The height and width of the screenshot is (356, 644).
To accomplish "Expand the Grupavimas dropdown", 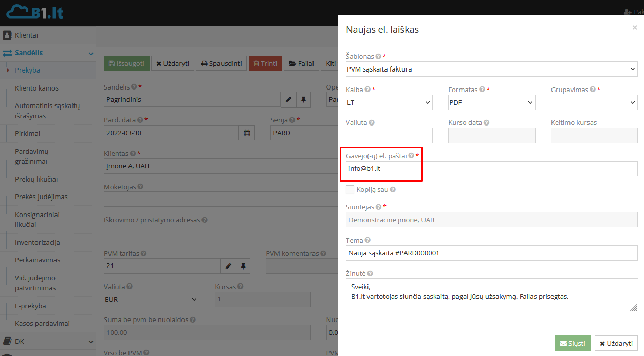I will [x=594, y=102].
